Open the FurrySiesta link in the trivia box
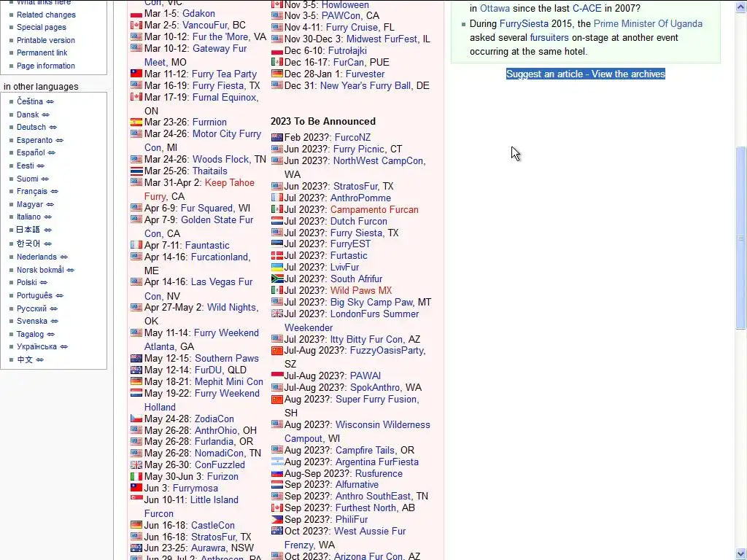747x560 pixels. point(524,23)
